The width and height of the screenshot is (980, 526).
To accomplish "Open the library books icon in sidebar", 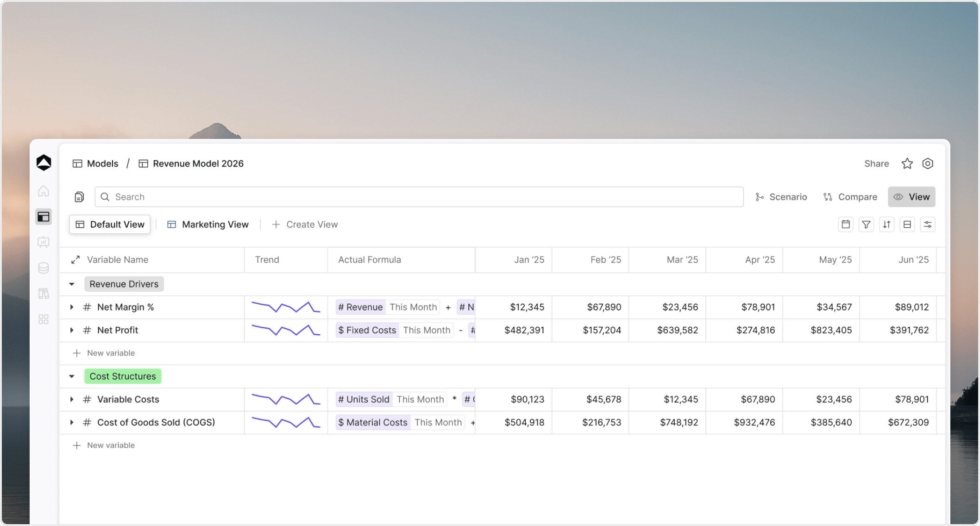I will coord(44,294).
